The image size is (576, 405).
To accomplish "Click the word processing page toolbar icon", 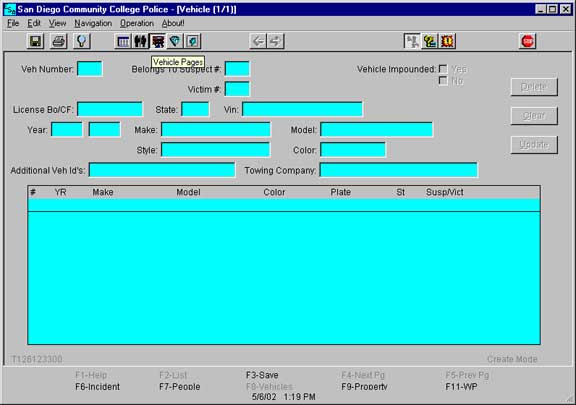I will pyautogui.click(x=192, y=41).
